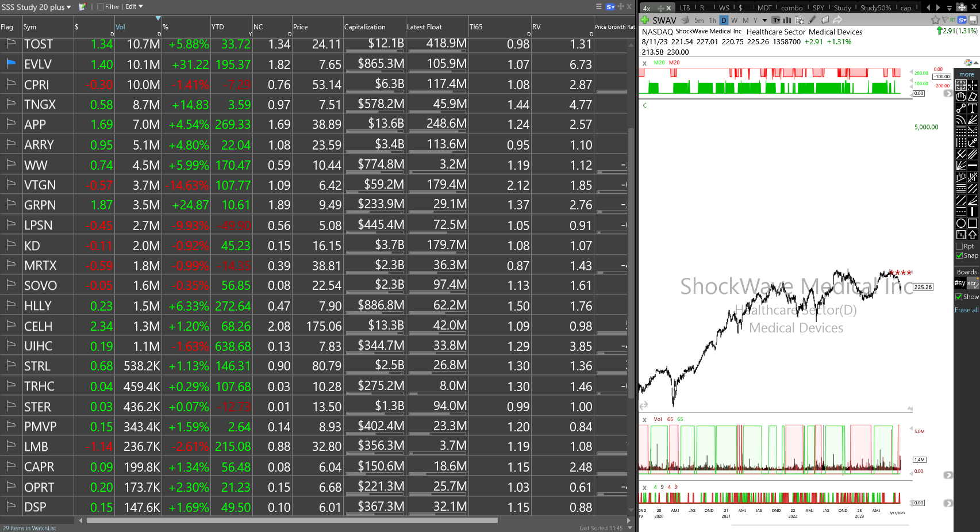Select the trendline tool with circle endpoints

pyautogui.click(x=961, y=108)
